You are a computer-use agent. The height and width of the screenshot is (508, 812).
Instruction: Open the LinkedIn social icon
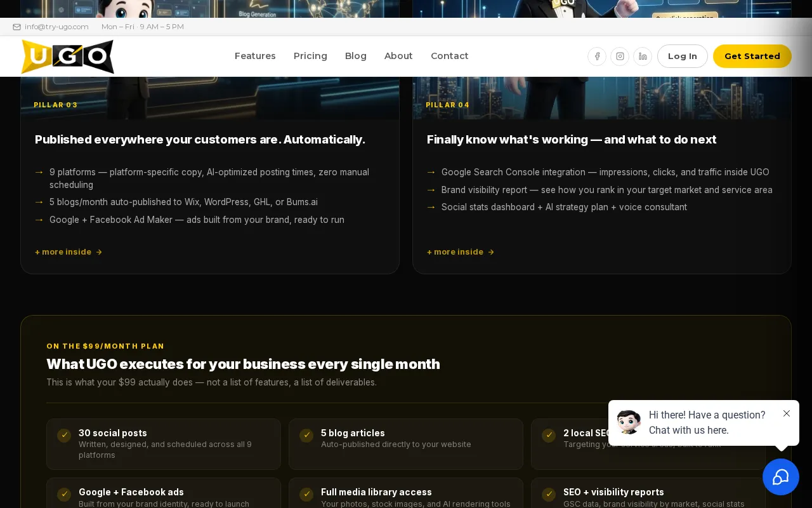[x=643, y=57]
